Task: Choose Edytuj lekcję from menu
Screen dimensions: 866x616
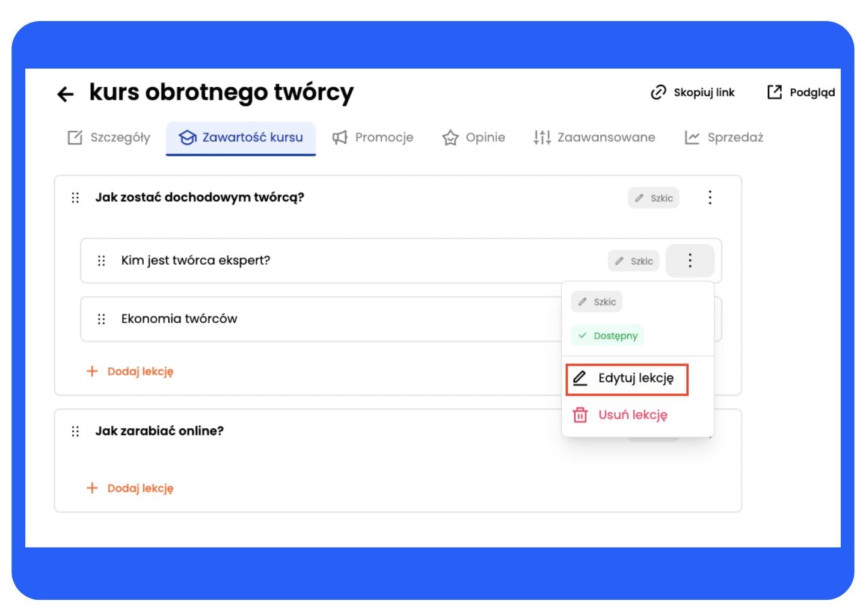Action: (x=627, y=379)
